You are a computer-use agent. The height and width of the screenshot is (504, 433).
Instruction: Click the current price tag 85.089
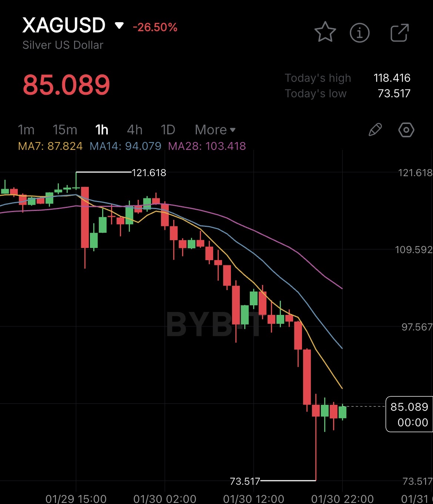(409, 414)
